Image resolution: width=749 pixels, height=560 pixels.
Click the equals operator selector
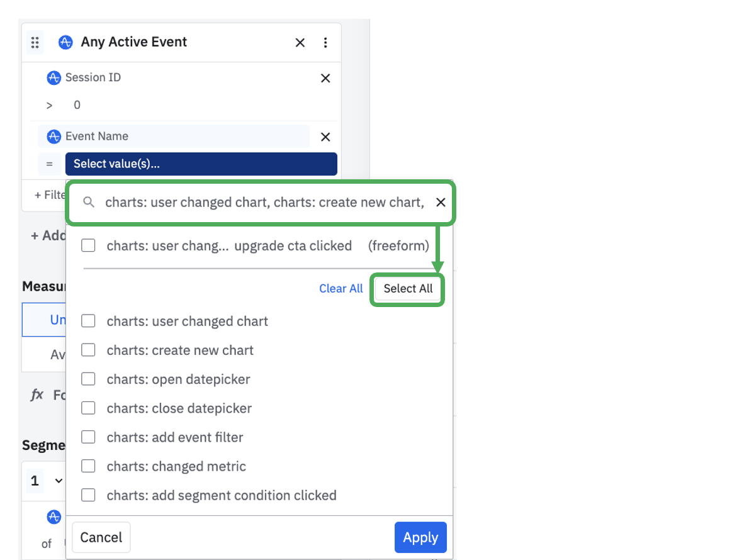[x=49, y=164]
